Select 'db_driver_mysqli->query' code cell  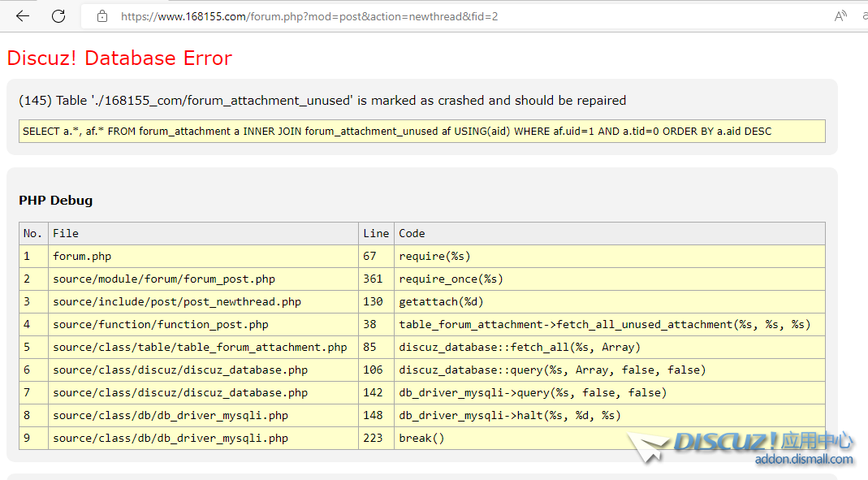point(610,392)
